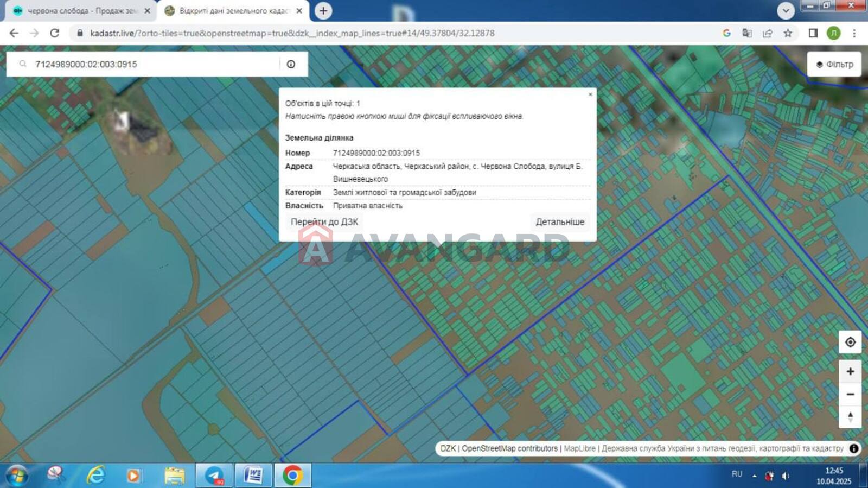Image resolution: width=868 pixels, height=488 pixels.
Task: Click the Перейти до ДЗК button
Action: (324, 221)
